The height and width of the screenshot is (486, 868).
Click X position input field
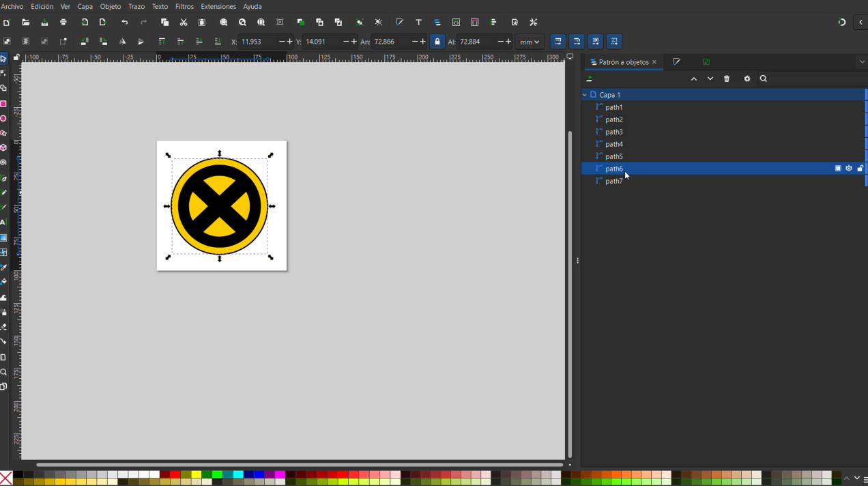[x=258, y=42]
